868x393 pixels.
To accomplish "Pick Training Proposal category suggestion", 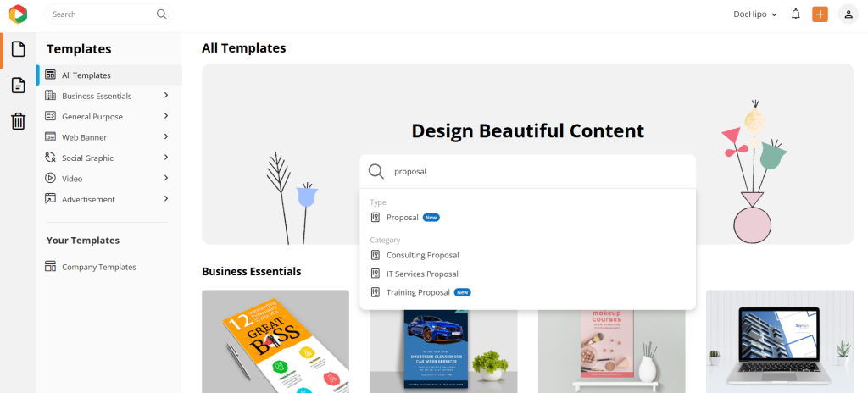I will (x=418, y=292).
